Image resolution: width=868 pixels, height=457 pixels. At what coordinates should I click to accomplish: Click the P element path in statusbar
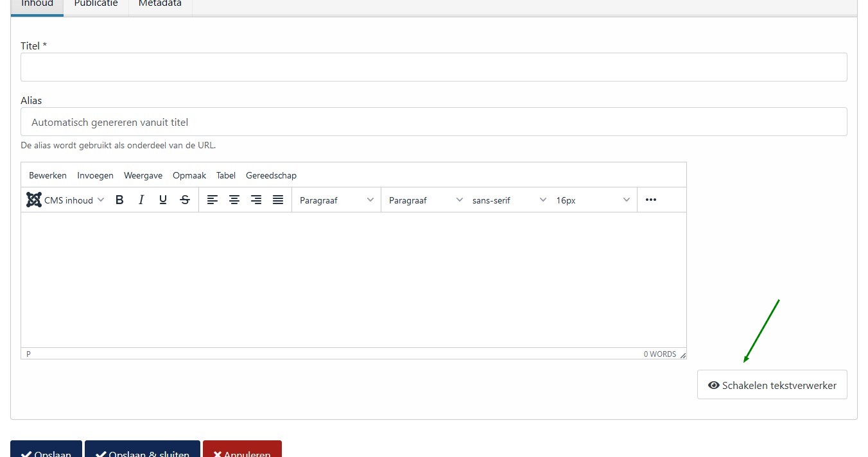click(28, 354)
